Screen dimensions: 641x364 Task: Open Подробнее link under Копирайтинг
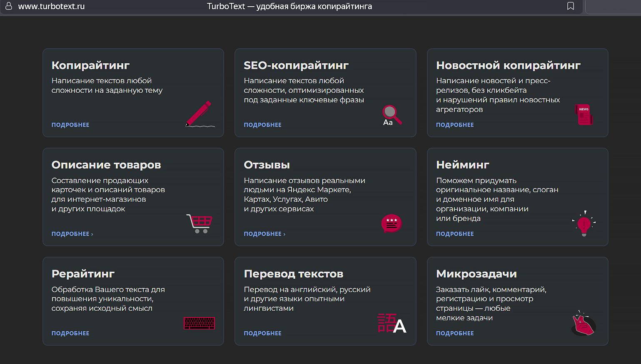coord(70,125)
